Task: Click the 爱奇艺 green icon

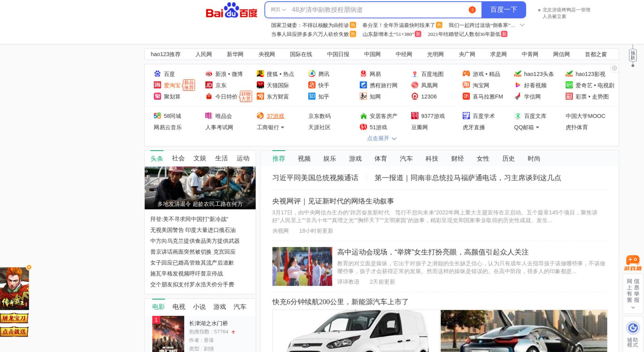Action: (569, 85)
